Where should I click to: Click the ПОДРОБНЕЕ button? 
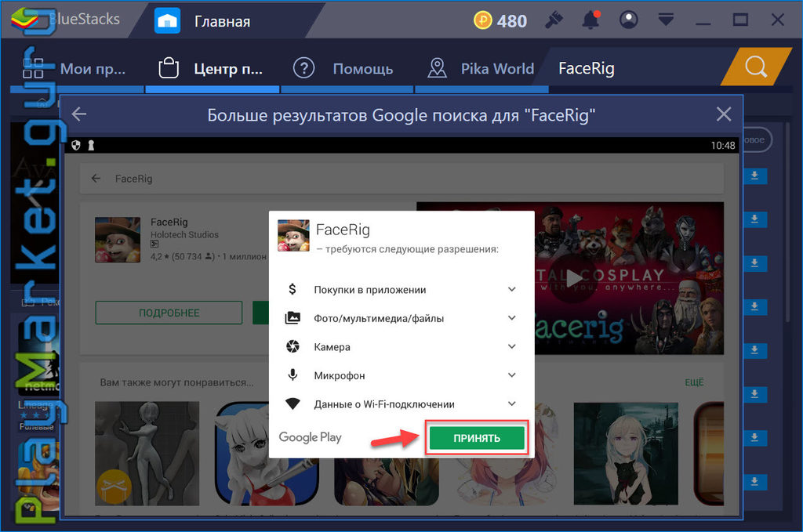(169, 313)
